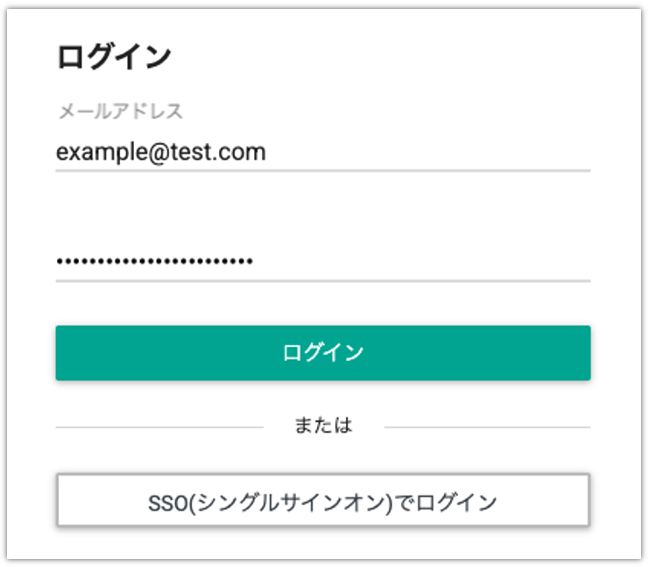The image size is (650, 569).
Task: Select the example@test.com text
Action: [x=161, y=153]
